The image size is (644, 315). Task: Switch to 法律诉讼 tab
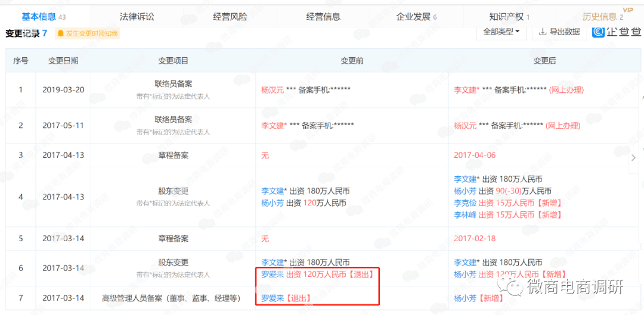(x=137, y=17)
